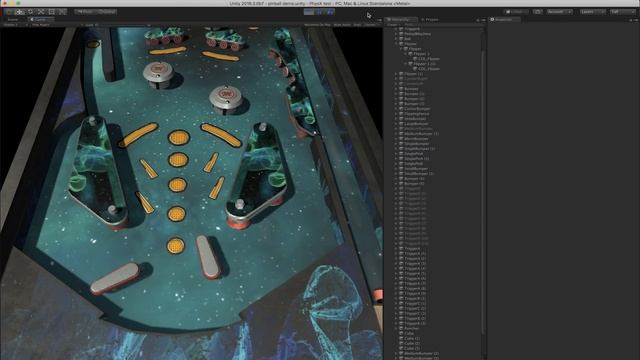Click the Step frame button
This screenshot has height=360, width=640.
(330, 12)
